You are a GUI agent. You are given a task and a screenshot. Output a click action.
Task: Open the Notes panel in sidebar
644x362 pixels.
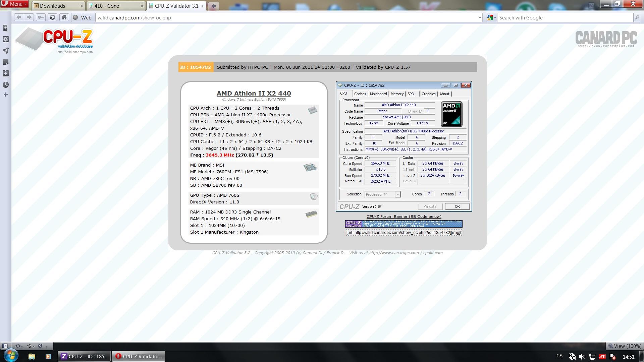tap(5, 62)
